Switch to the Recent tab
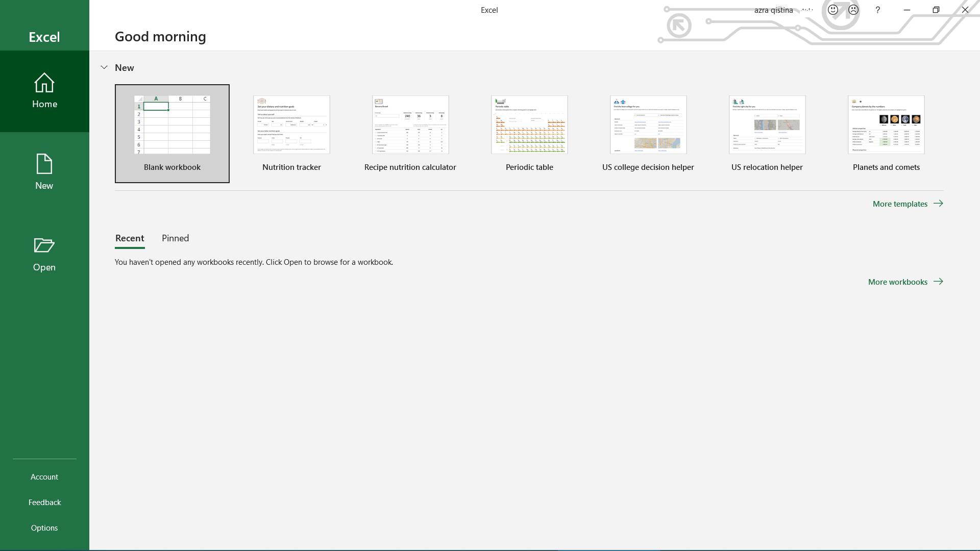 click(130, 238)
